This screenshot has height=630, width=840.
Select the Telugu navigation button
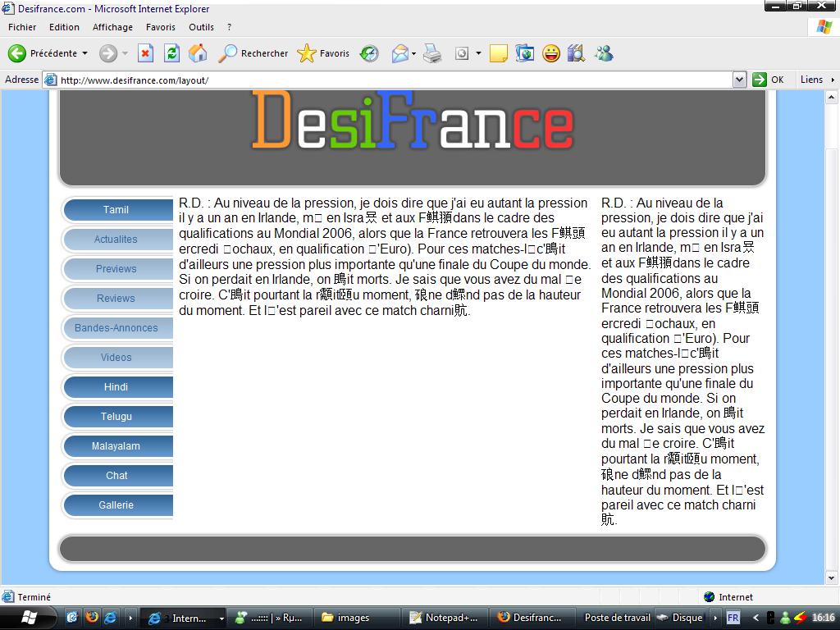pos(118,416)
